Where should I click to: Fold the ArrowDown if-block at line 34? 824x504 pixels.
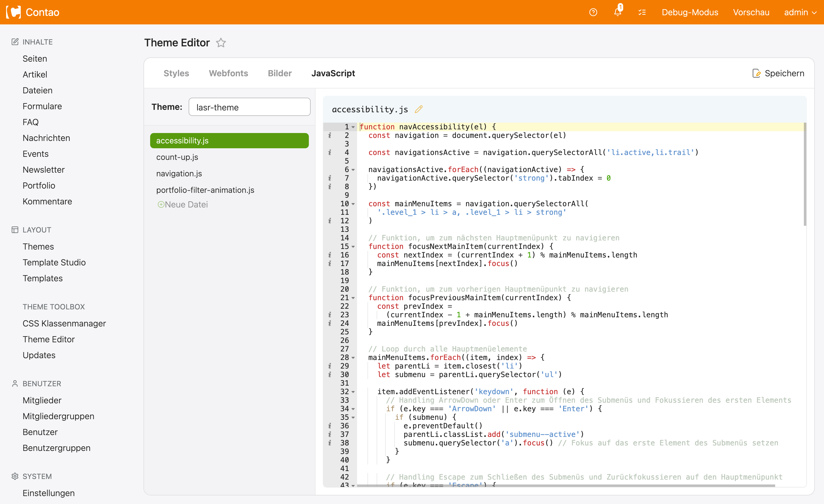click(x=353, y=409)
